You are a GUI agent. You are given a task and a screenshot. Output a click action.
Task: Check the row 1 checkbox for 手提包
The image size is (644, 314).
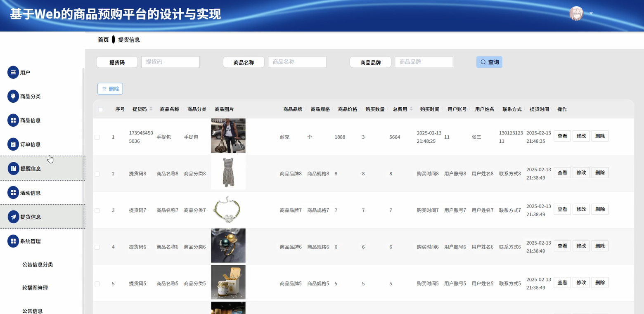(x=97, y=137)
